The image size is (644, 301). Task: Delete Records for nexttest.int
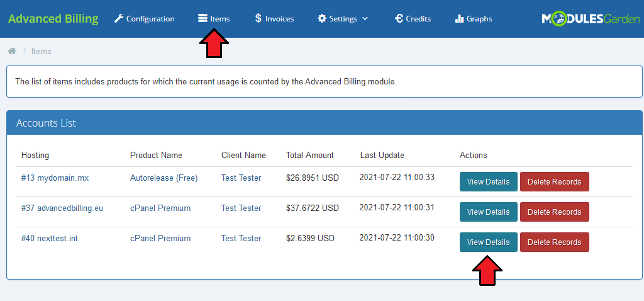click(555, 242)
